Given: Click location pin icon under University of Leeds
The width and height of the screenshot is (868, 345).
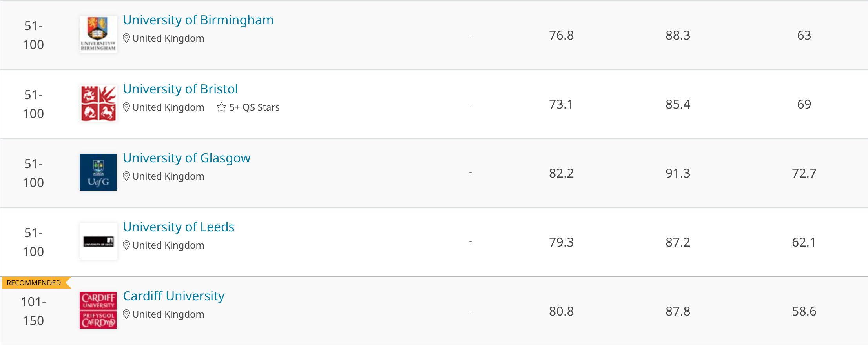Looking at the screenshot, I should 126,245.
